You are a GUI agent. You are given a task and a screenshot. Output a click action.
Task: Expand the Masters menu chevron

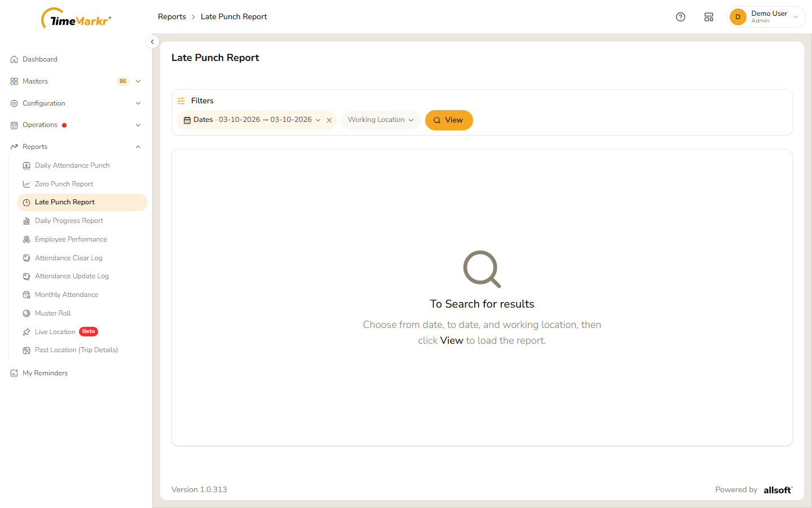point(138,81)
